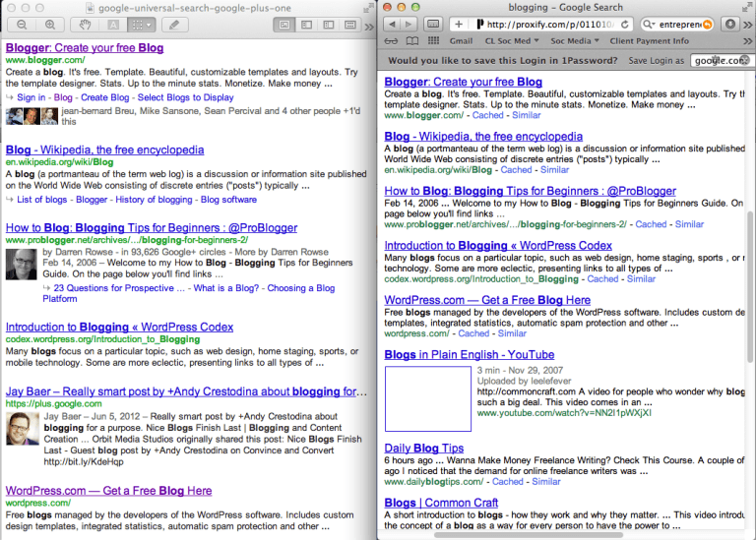756x540 pixels.
Task: Go forward in the Safari window
Action: pyautogui.click(x=409, y=24)
